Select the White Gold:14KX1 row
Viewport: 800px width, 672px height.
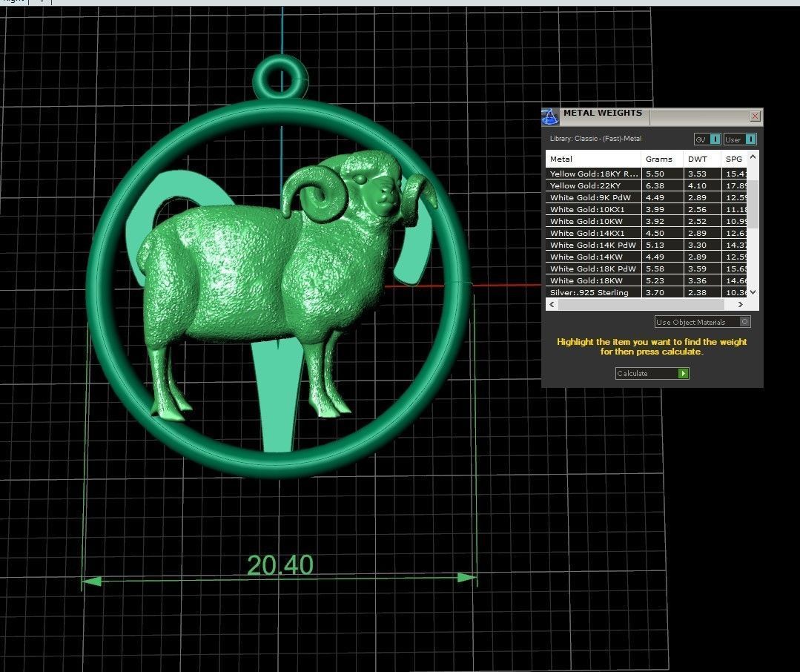pyautogui.click(x=646, y=233)
